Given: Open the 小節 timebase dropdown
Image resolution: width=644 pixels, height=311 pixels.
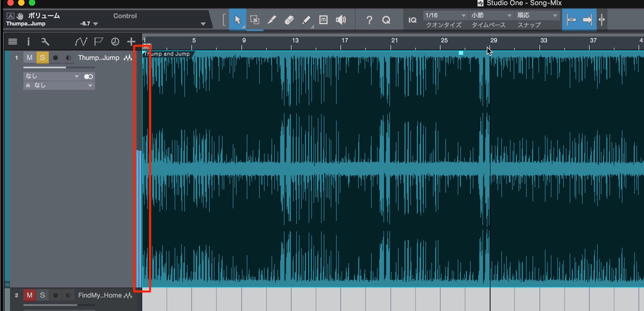Looking at the screenshot, I should pyautogui.click(x=491, y=15).
